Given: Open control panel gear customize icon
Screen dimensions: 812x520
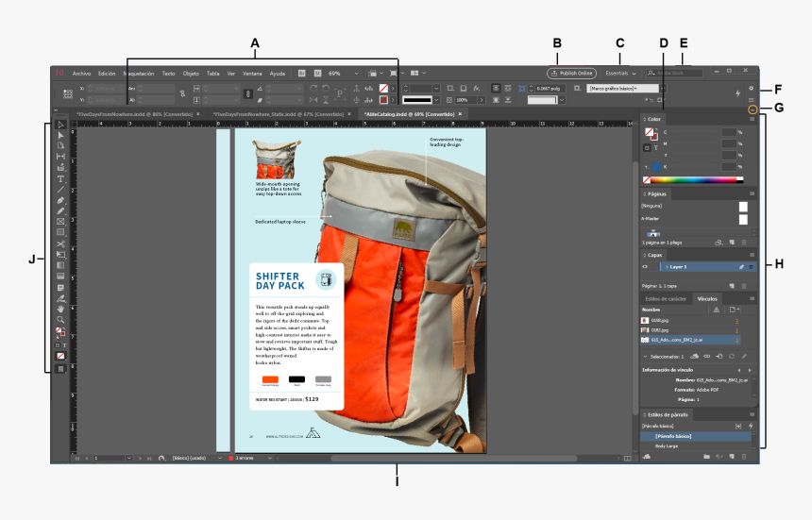Looking at the screenshot, I should (x=751, y=89).
